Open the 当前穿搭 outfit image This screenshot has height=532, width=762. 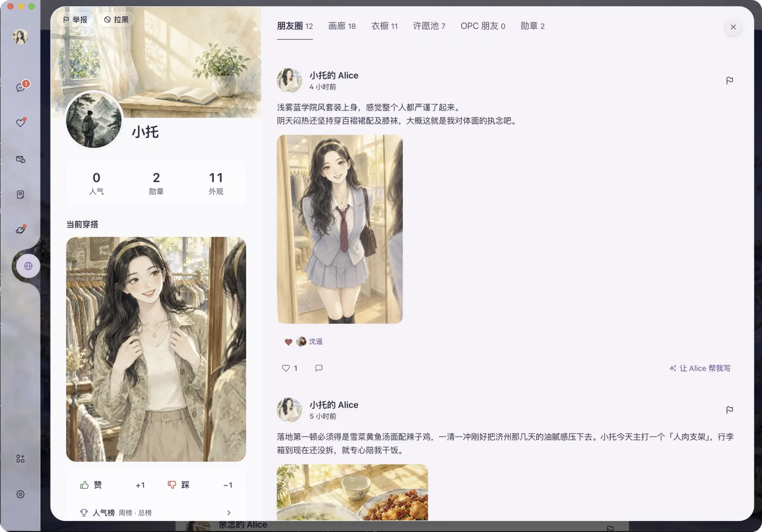(156, 349)
